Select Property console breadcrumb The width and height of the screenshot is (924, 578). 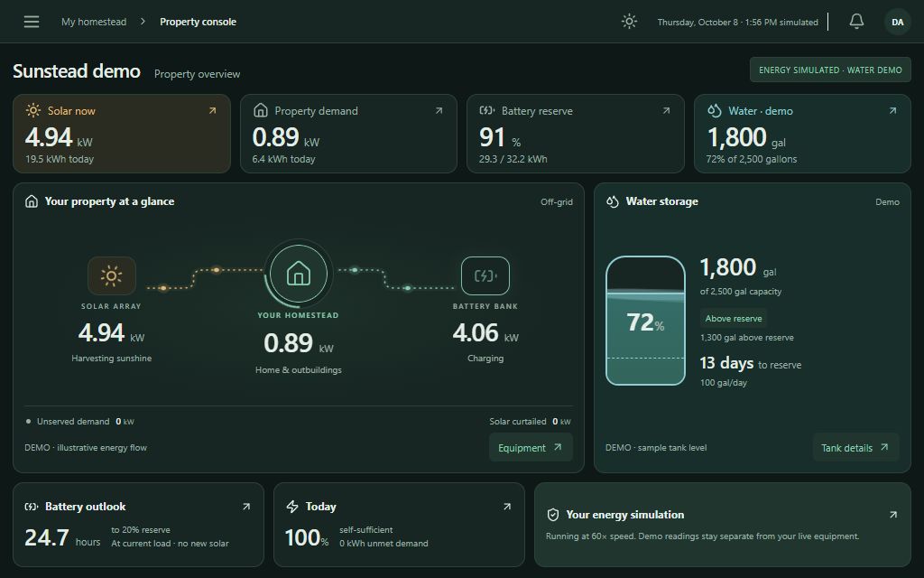(198, 22)
